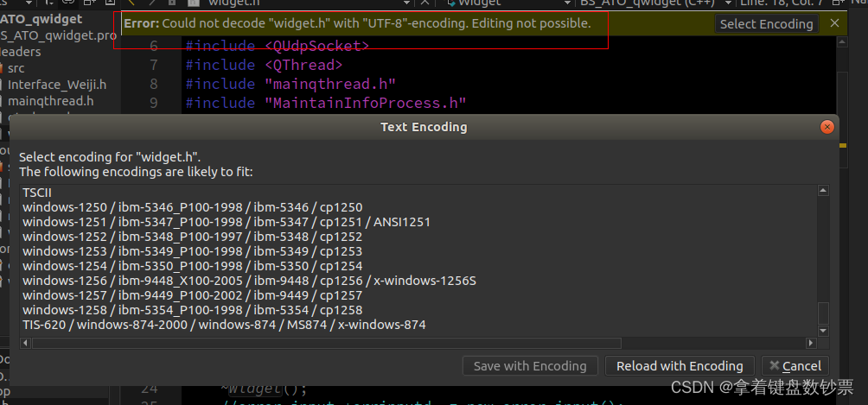The height and width of the screenshot is (405, 868).
Task: Click the #include "MaintainInfoProcess.h" line
Action: click(326, 103)
